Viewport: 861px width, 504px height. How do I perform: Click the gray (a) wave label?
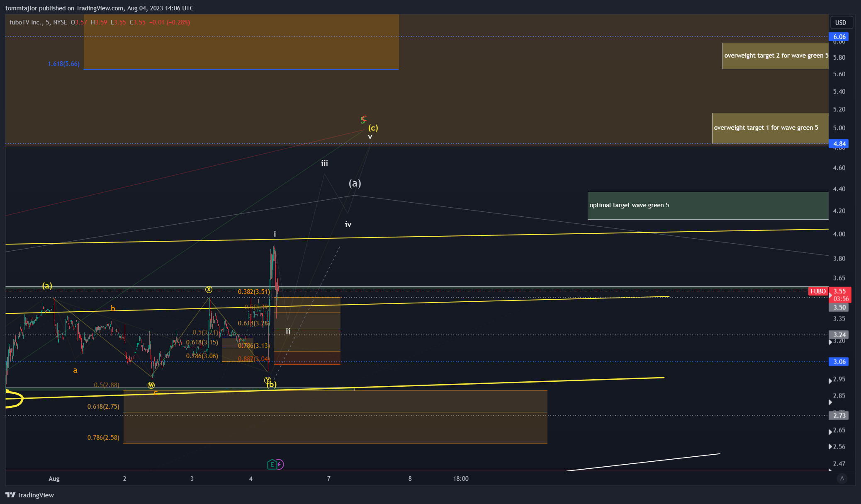355,183
